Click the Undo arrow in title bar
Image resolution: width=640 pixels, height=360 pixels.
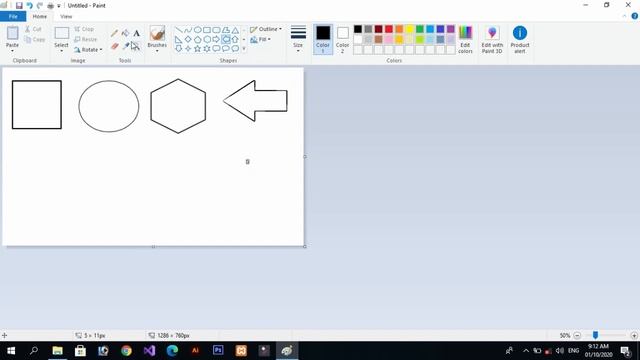(x=29, y=6)
